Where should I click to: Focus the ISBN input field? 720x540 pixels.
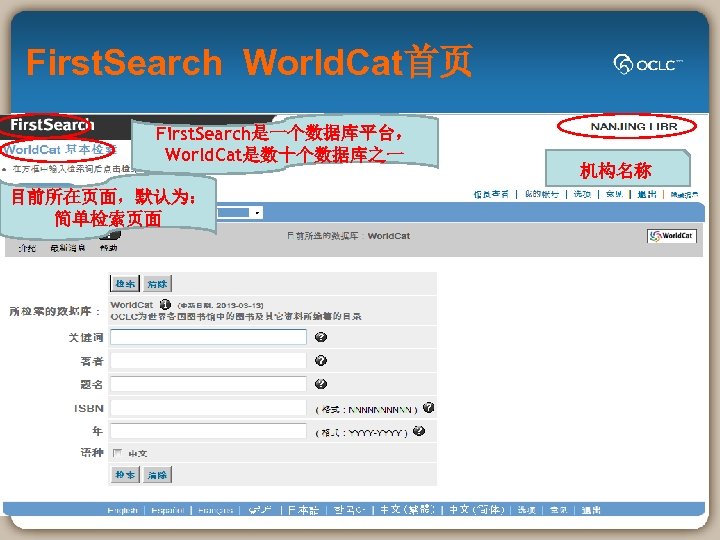pos(208,407)
